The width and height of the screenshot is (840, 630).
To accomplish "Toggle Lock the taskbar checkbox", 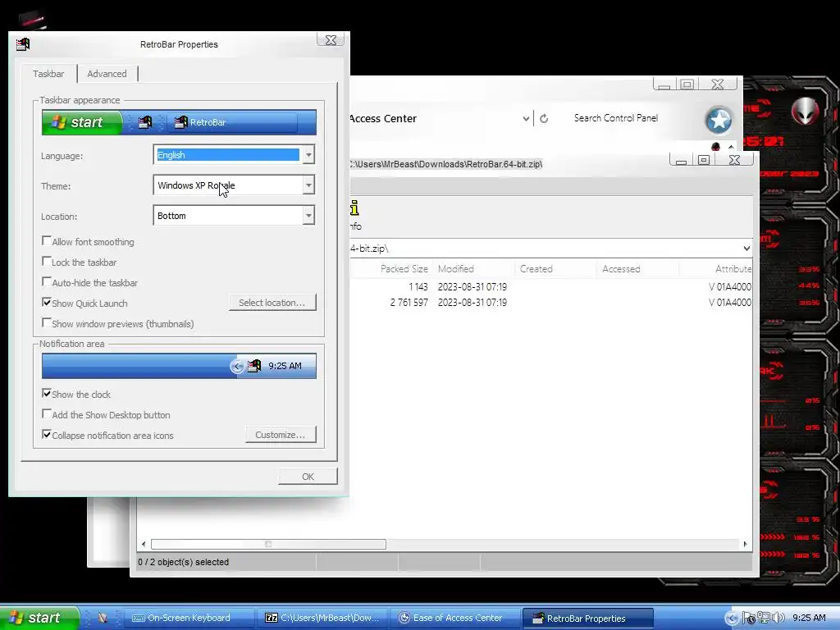I will [x=47, y=262].
